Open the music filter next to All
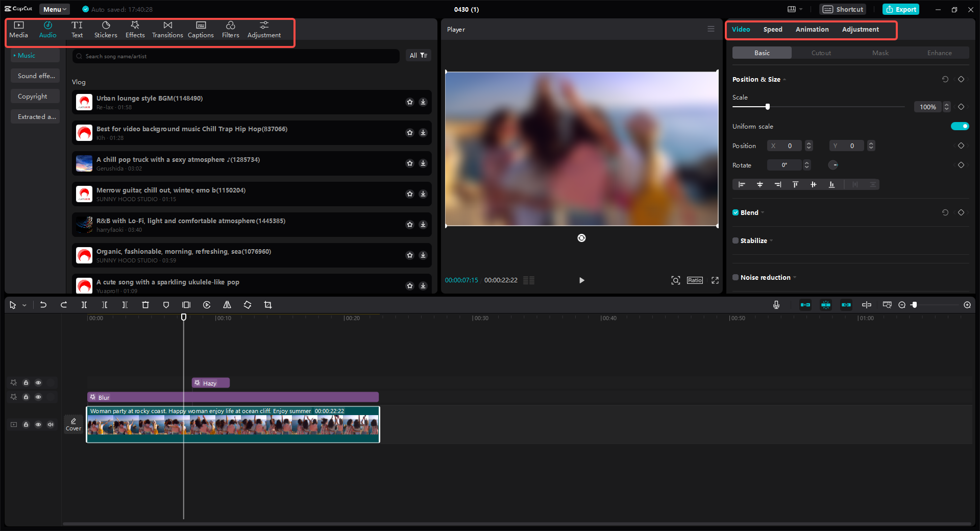The width and height of the screenshot is (980, 531). tap(423, 55)
